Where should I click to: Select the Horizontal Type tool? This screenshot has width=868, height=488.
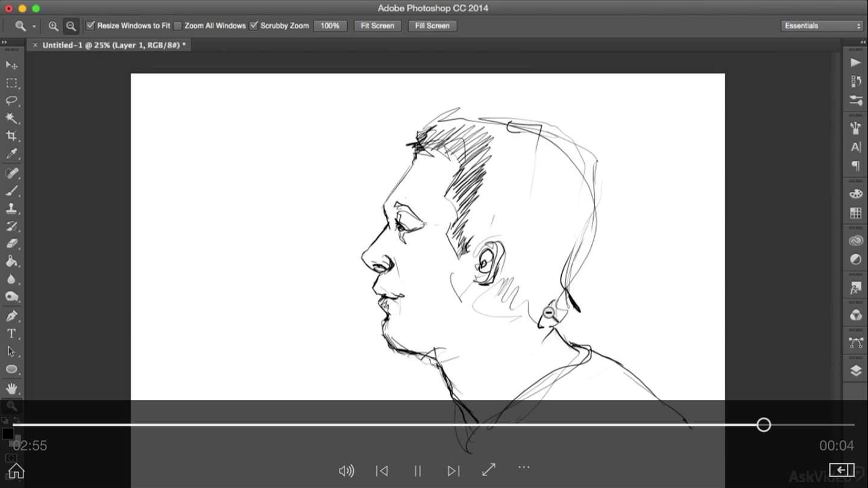(11, 333)
